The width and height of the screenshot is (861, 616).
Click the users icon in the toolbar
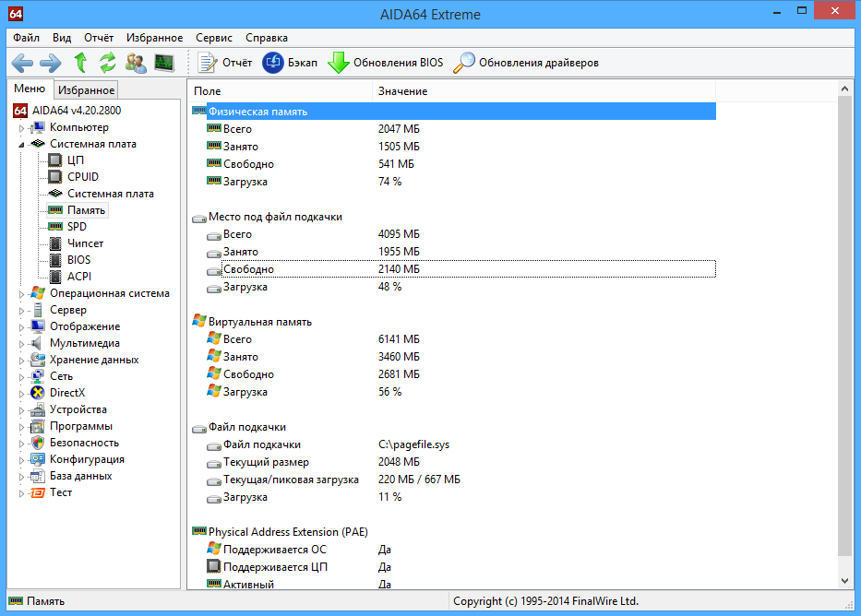(136, 63)
